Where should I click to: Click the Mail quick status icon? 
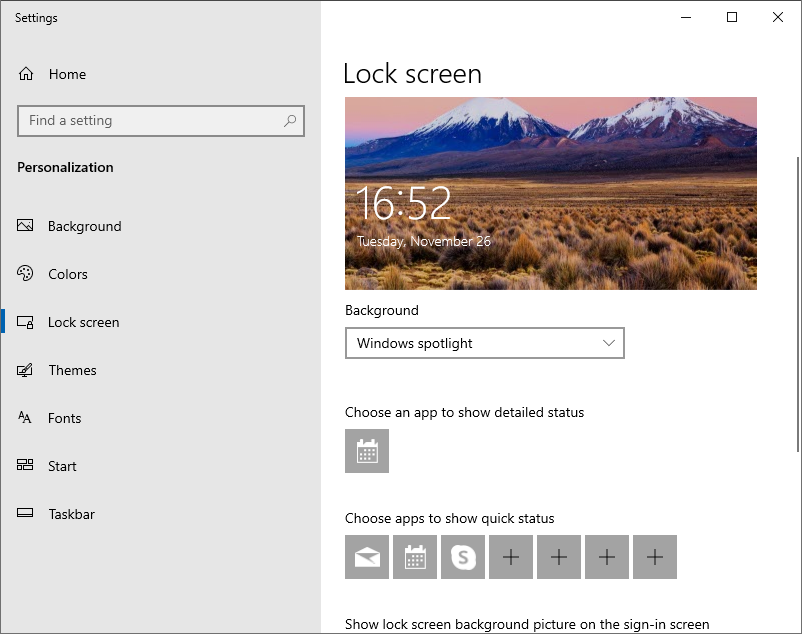coord(367,557)
